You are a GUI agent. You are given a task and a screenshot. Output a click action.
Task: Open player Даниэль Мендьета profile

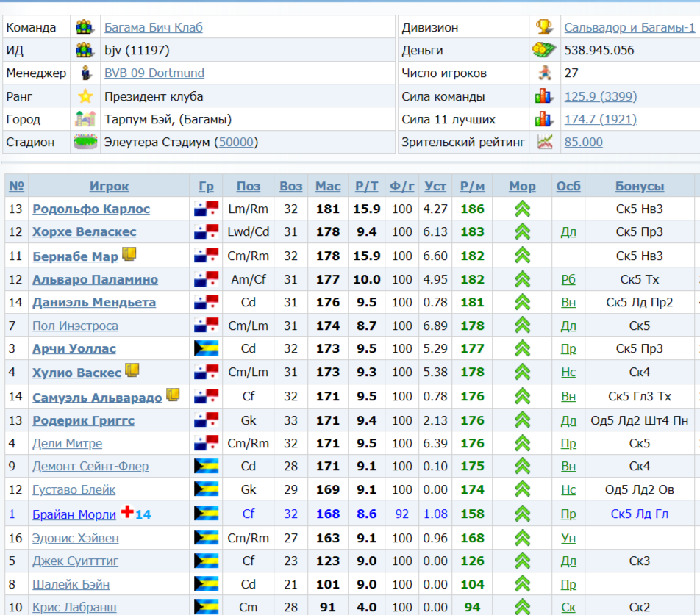(93, 302)
